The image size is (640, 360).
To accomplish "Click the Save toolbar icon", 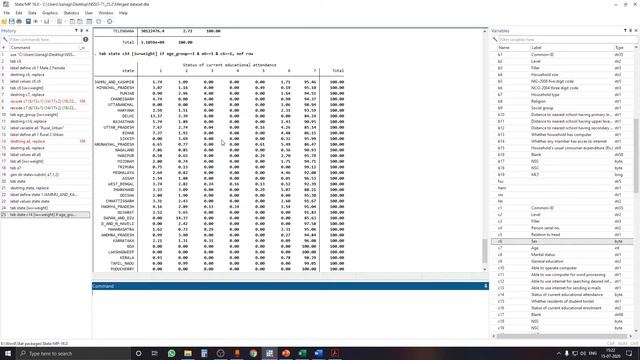I will pos(11,21).
